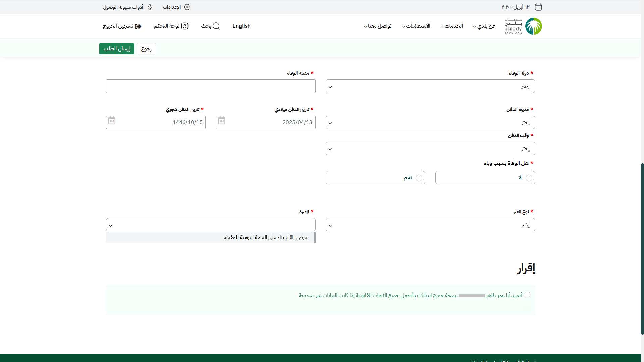Viewport: 644px width, 362px height.
Task: Expand the death country dropdown
Action: coord(430,86)
